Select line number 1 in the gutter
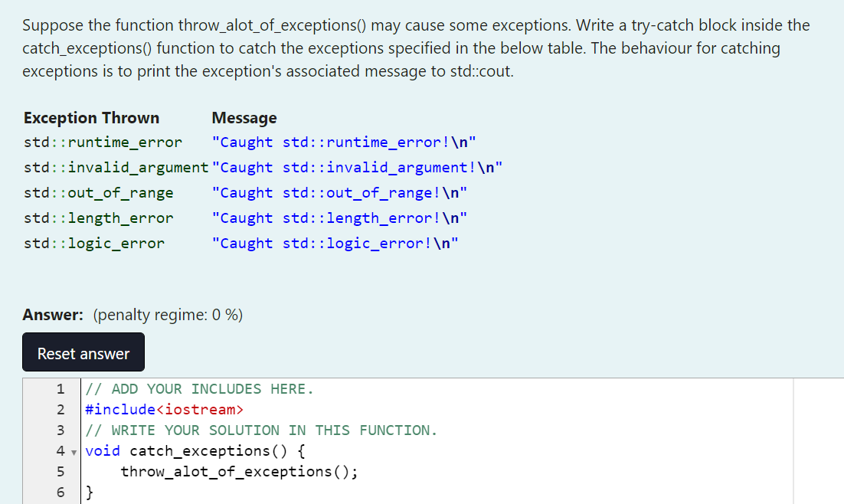The height and width of the screenshot is (504, 844). coord(61,388)
